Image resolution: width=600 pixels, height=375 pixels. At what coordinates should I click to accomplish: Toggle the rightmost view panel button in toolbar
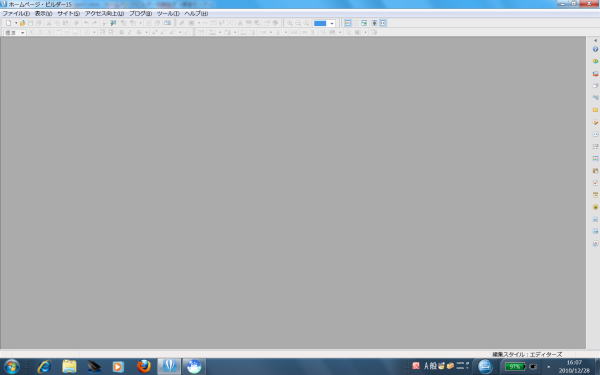pyautogui.click(x=383, y=23)
